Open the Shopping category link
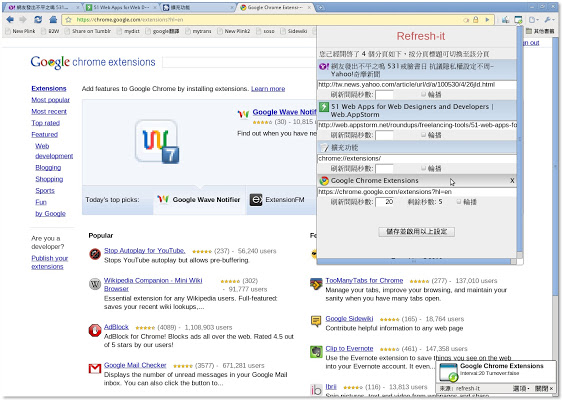This screenshot has width=562, height=400. (x=49, y=179)
